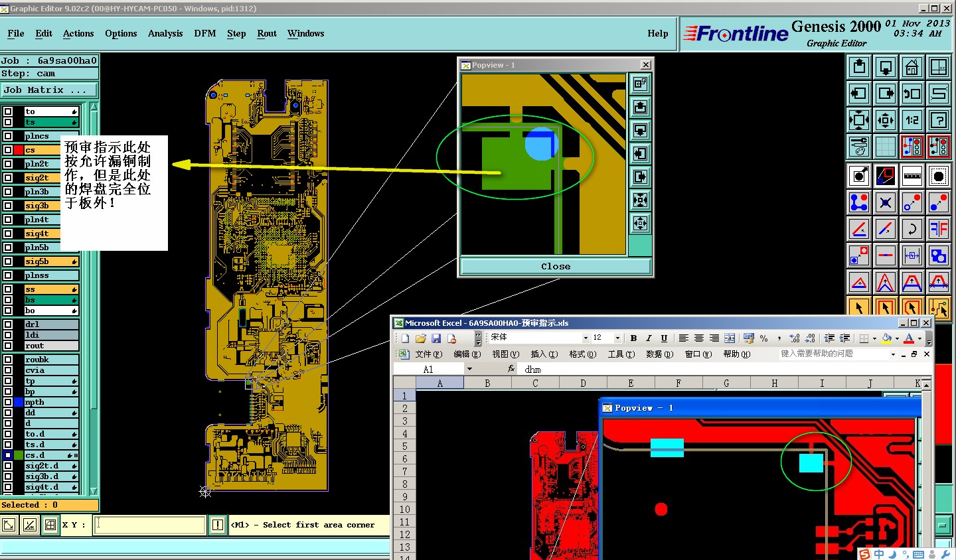The height and width of the screenshot is (560, 956).
Task: Click the Excel percent style icon
Action: point(764,338)
